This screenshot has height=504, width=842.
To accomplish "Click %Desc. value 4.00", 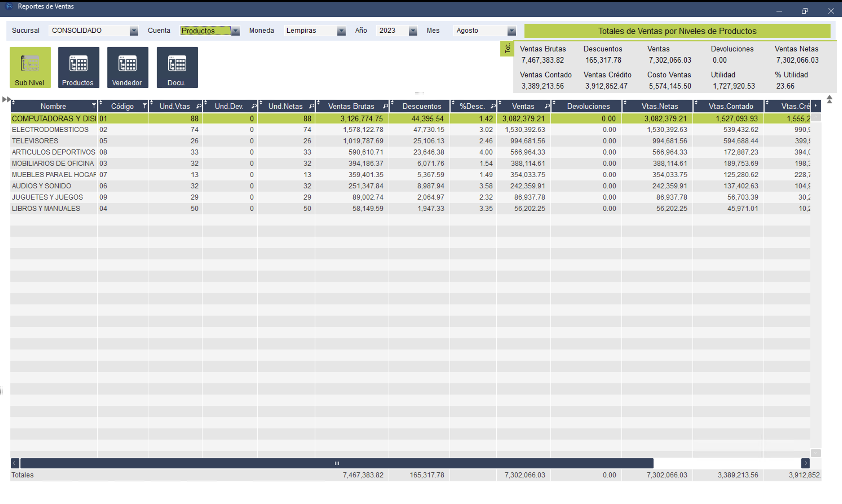I will [486, 152].
